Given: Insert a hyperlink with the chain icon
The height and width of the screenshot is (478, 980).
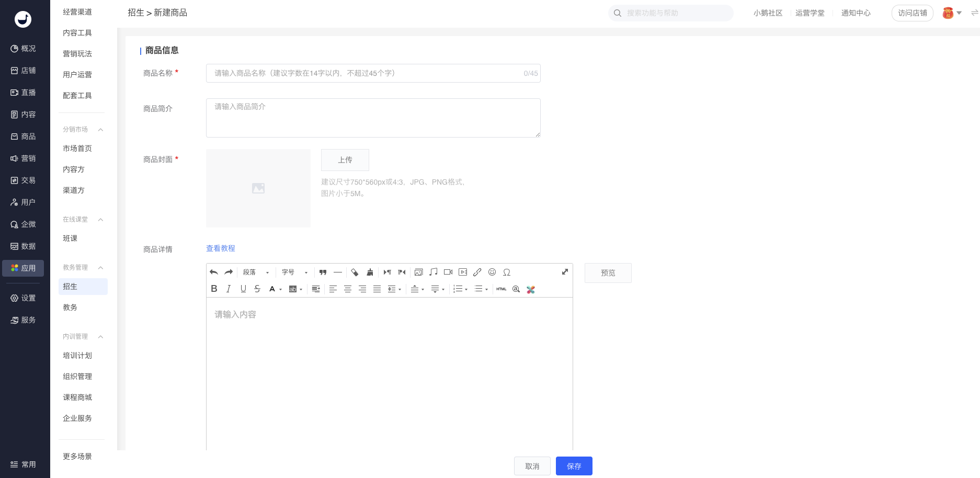Looking at the screenshot, I should tap(477, 272).
